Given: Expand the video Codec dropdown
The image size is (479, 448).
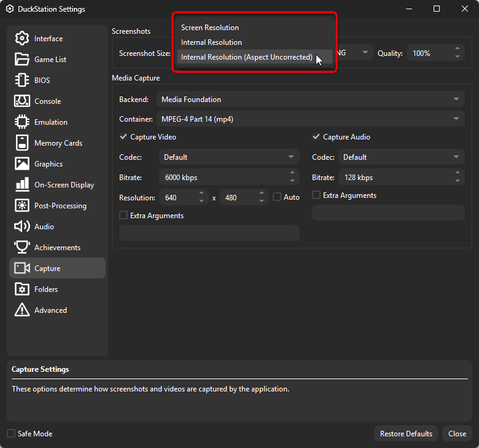Looking at the screenshot, I should [x=229, y=157].
